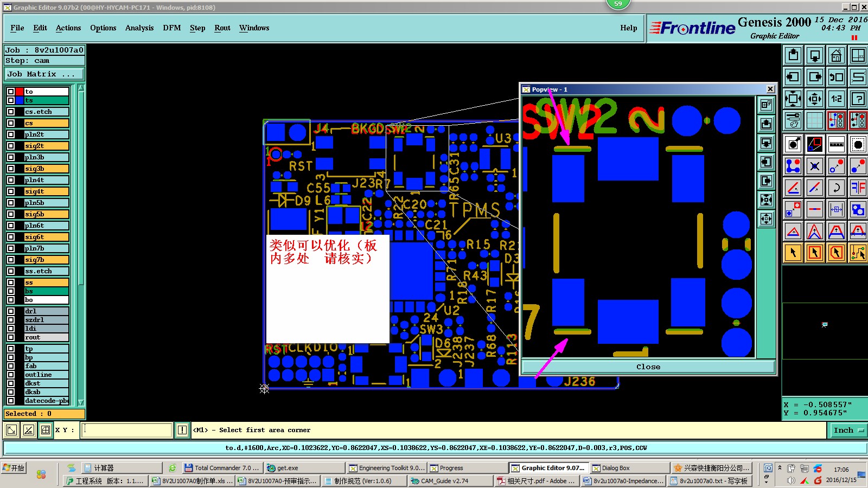Click the zoom-out contracting arrows icon
The height and width of the screenshot is (488, 868).
coord(815,99)
